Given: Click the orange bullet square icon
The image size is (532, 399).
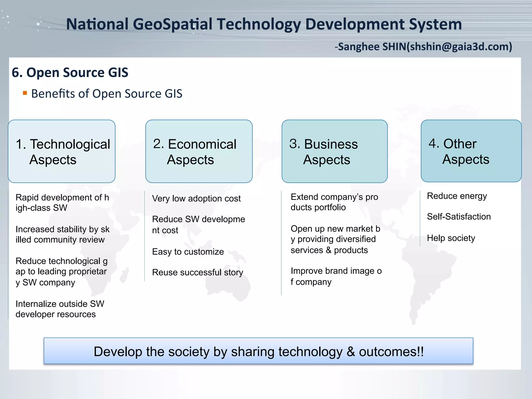Looking at the screenshot, I should tap(25, 93).
